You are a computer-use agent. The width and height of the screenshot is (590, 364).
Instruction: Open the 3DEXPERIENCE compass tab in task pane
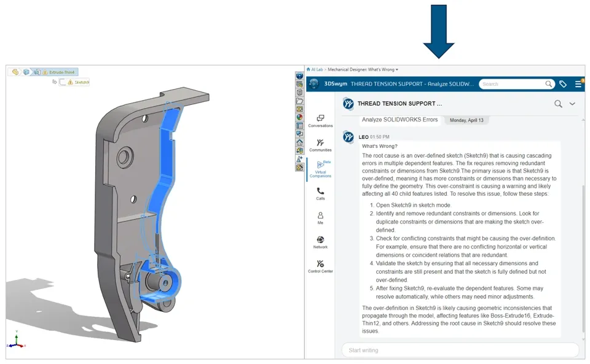300,76
